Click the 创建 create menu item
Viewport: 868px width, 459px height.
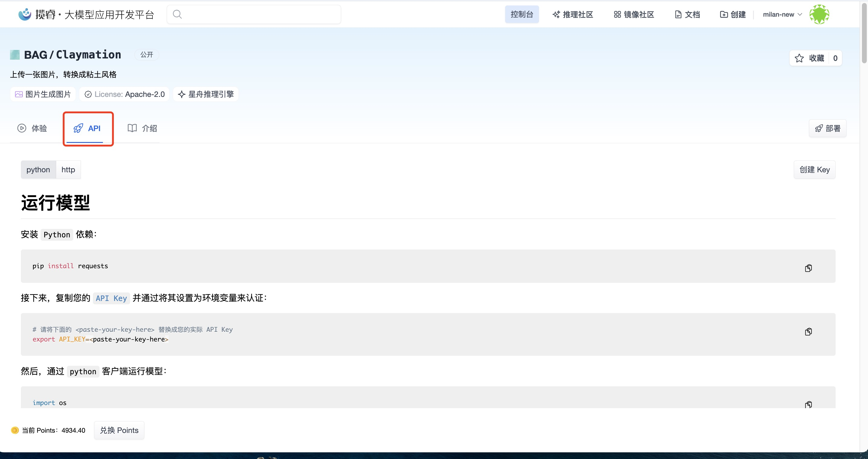(x=733, y=15)
